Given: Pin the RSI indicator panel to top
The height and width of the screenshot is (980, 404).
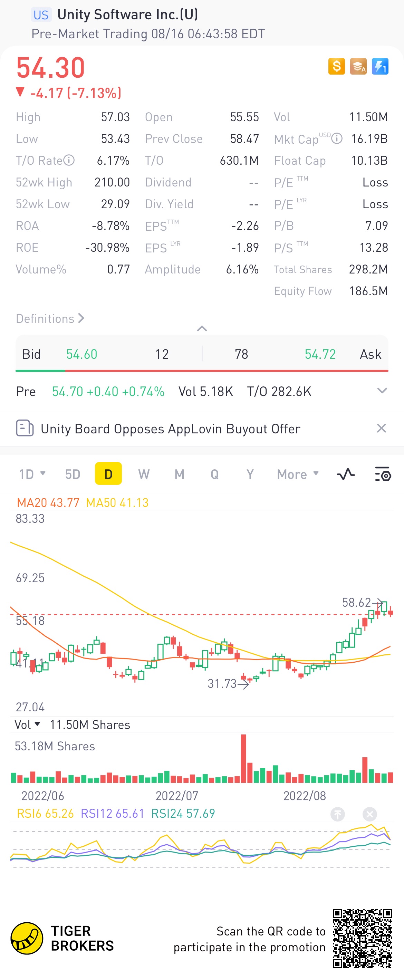Looking at the screenshot, I should click(x=337, y=814).
